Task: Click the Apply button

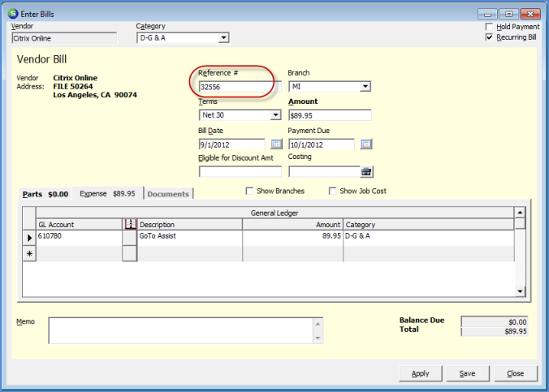Action: (x=421, y=373)
